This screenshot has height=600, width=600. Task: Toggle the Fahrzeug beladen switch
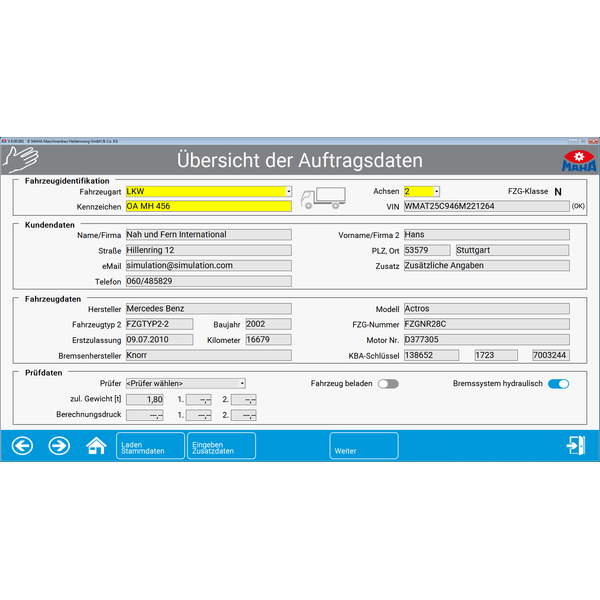click(387, 383)
